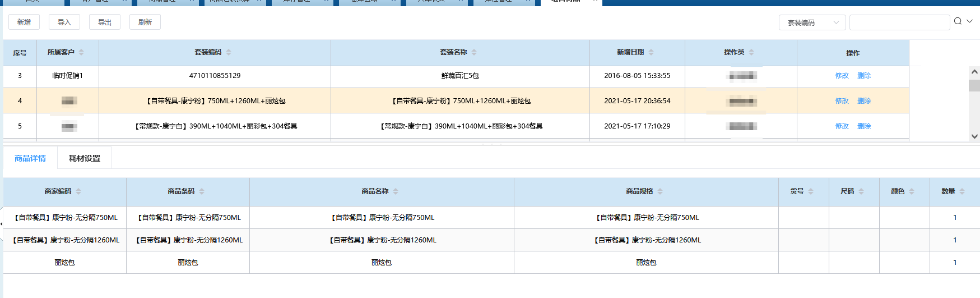The width and height of the screenshot is (980, 298).
Task: Select date 2021-05-17 17:10:29 cell
Action: (x=637, y=126)
